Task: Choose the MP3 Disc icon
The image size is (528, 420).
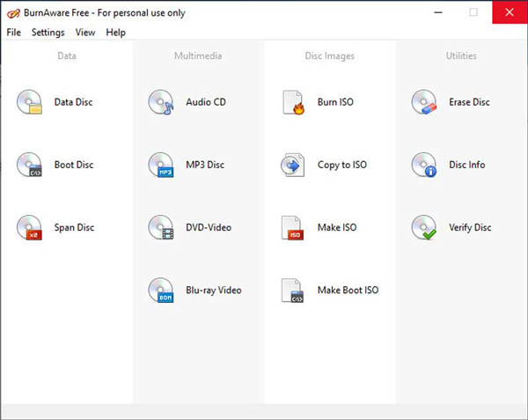Action: 161,165
